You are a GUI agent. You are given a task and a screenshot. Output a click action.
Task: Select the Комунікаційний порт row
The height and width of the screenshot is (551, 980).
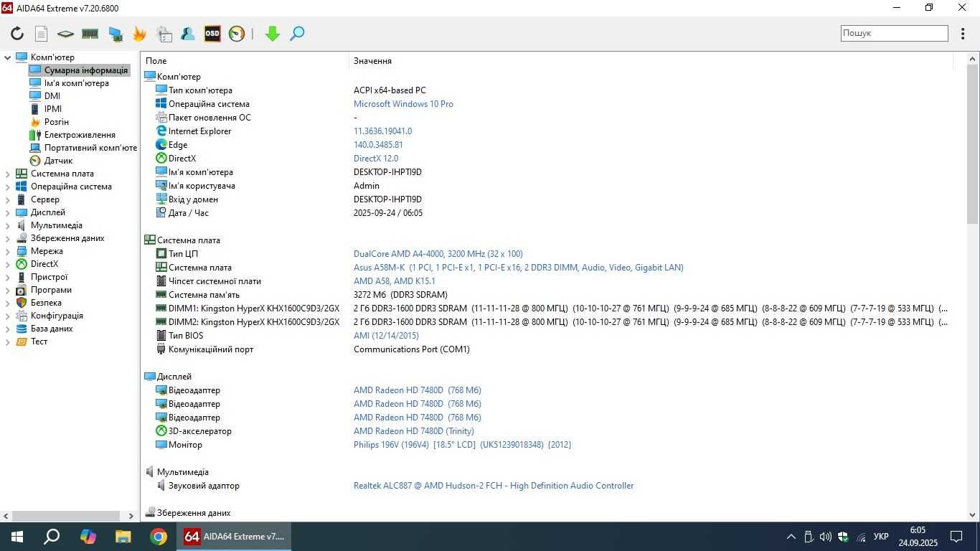(551, 349)
